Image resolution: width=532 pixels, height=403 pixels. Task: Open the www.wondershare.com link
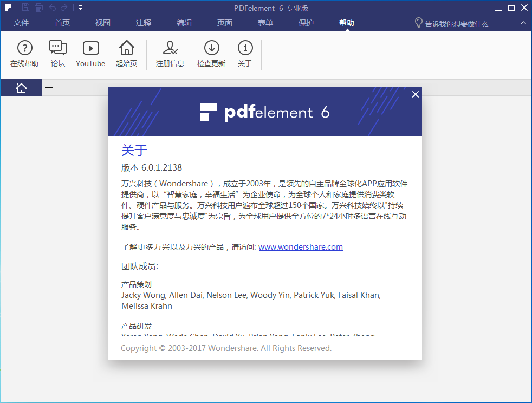coord(301,247)
